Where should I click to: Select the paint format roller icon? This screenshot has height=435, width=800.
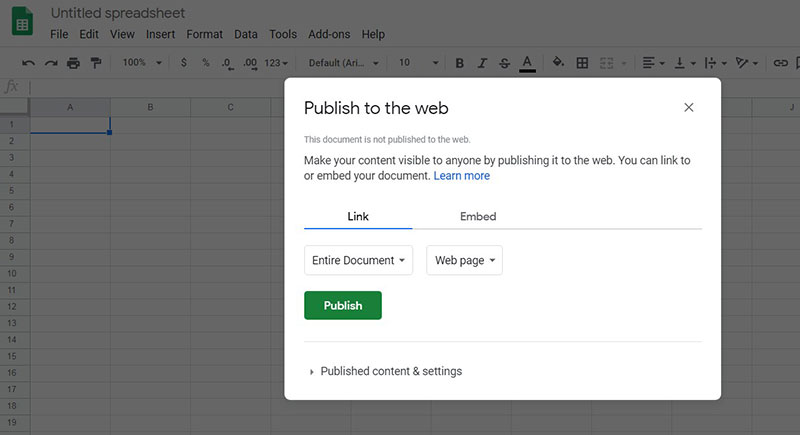tap(95, 63)
